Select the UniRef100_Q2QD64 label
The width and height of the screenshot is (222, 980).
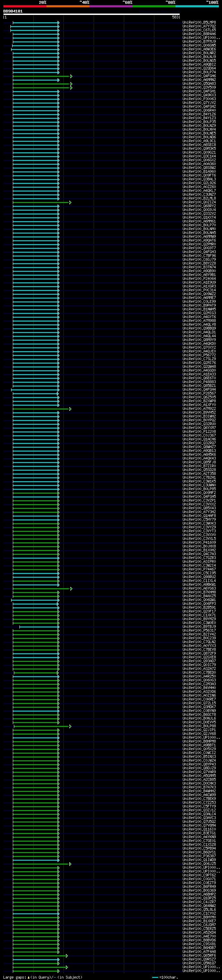199,68
